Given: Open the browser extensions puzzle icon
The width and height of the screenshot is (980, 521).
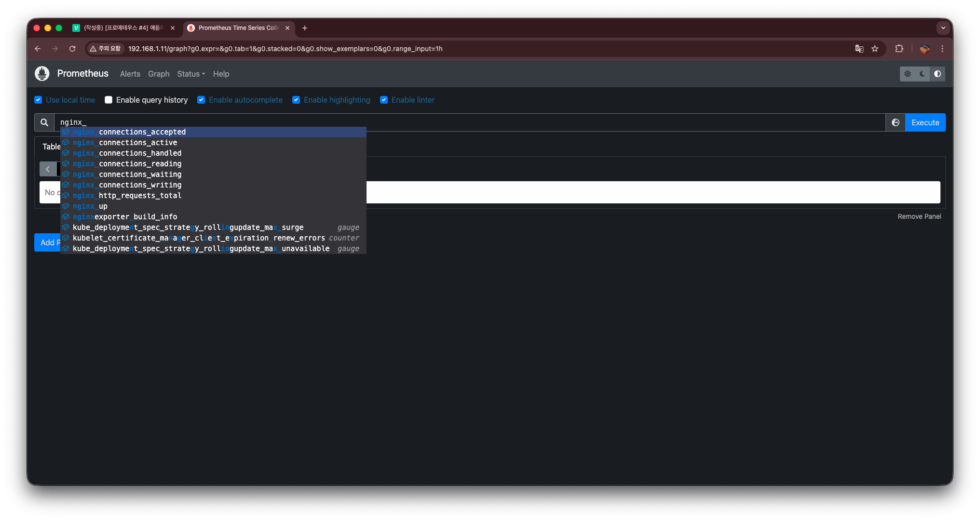Looking at the screenshot, I should click(x=899, y=49).
